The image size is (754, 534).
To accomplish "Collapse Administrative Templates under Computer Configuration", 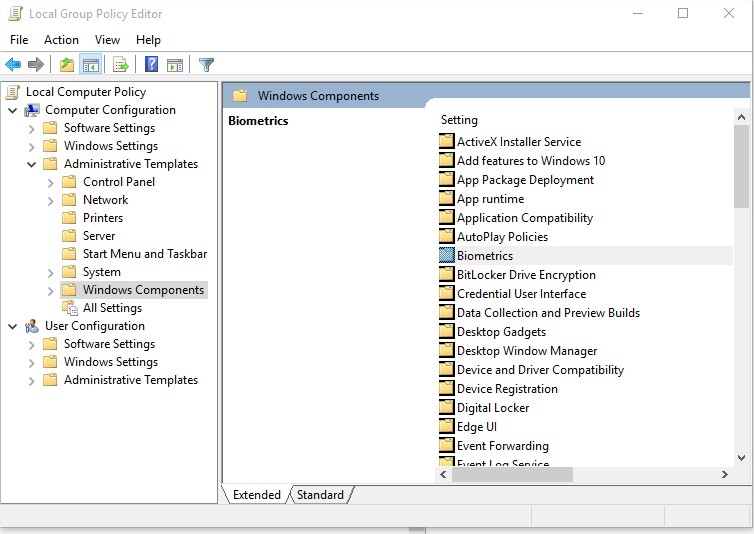I will click(x=32, y=165).
